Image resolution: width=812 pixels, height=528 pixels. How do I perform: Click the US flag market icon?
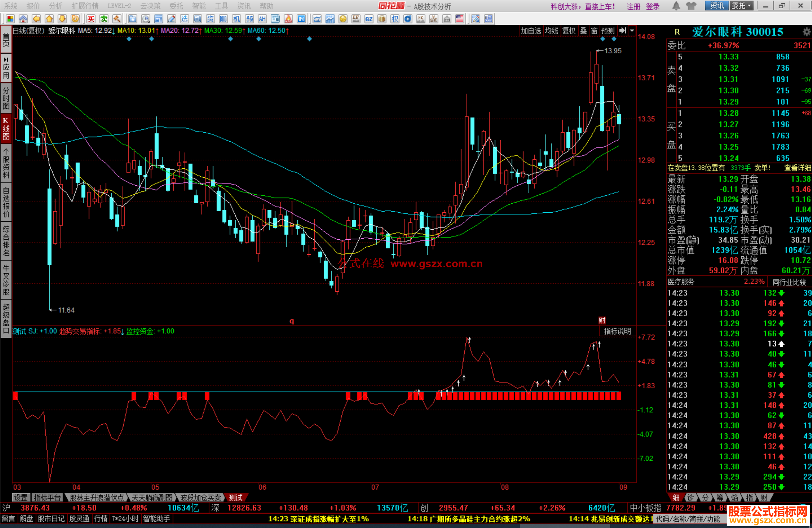(x=459, y=19)
